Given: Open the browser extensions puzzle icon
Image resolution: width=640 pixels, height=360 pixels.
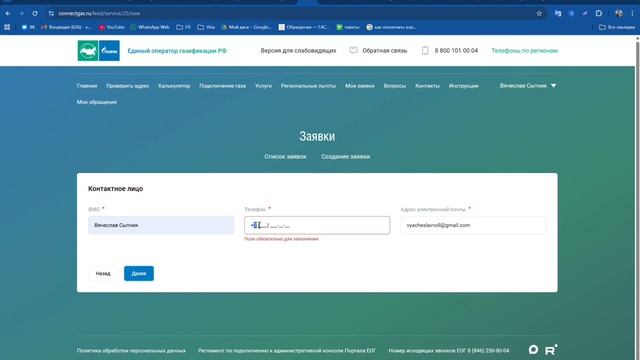Looking at the screenshot, I should point(598,13).
